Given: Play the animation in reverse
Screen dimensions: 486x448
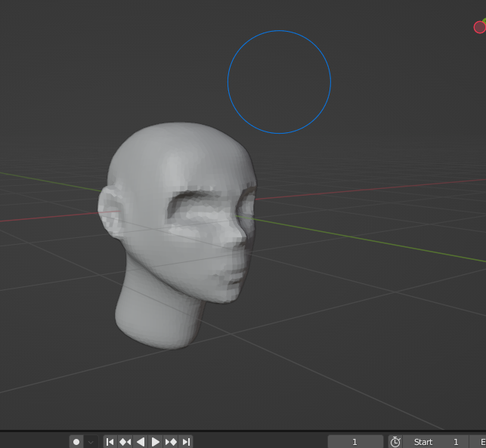Looking at the screenshot, I should tap(140, 442).
